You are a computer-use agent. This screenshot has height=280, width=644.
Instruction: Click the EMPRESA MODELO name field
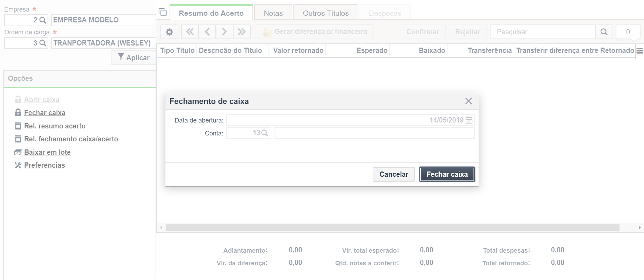(x=103, y=20)
